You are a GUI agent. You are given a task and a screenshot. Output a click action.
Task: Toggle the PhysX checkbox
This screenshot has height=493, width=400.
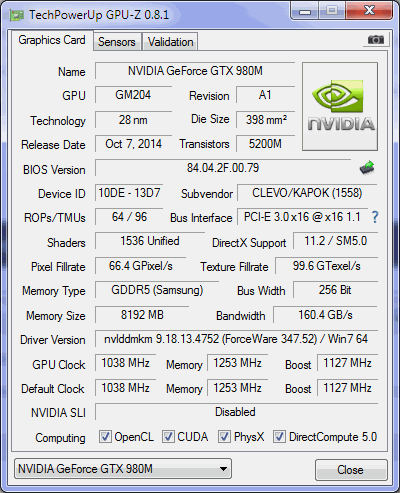224,436
